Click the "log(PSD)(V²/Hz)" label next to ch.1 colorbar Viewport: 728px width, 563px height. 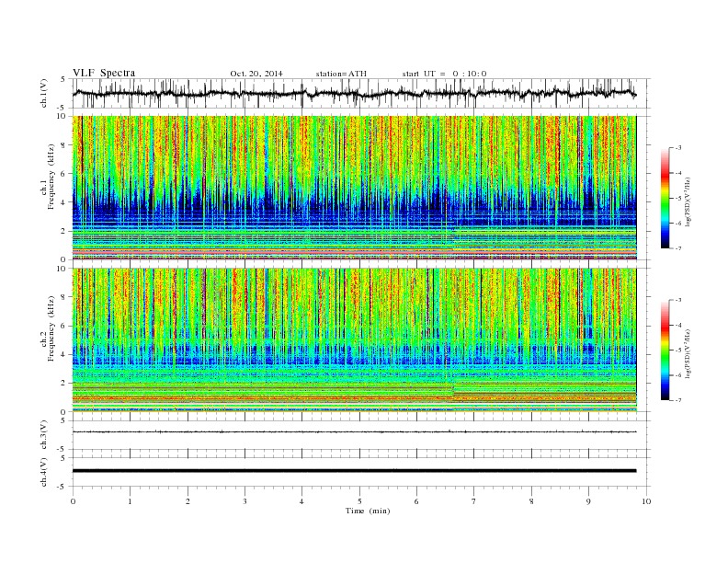click(689, 201)
